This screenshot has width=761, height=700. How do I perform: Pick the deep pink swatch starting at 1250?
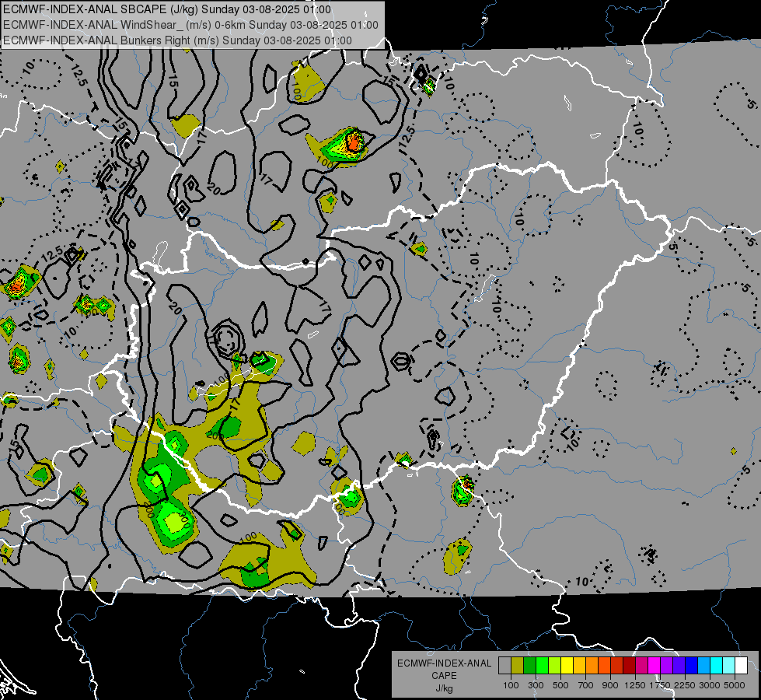(641, 666)
